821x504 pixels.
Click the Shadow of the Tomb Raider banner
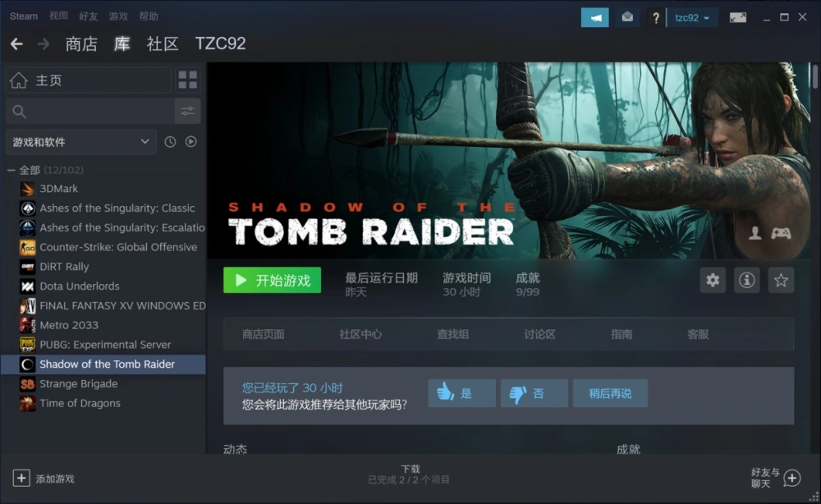tap(508, 161)
